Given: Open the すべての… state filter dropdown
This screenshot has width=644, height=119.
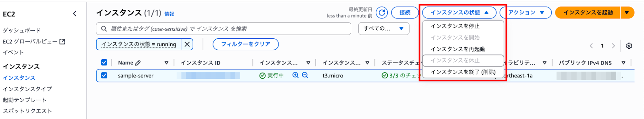Looking at the screenshot, I should (384, 28).
